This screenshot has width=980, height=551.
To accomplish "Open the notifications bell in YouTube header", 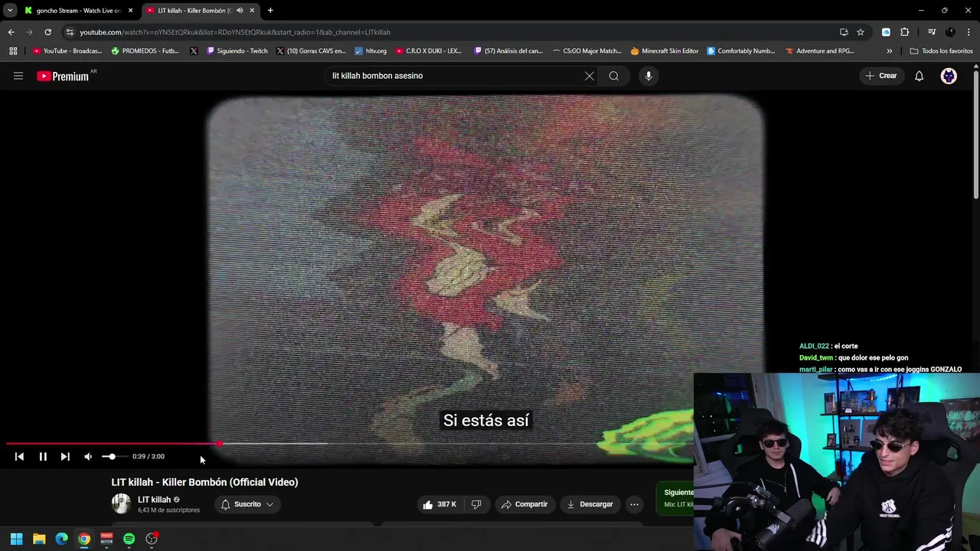I will point(919,76).
